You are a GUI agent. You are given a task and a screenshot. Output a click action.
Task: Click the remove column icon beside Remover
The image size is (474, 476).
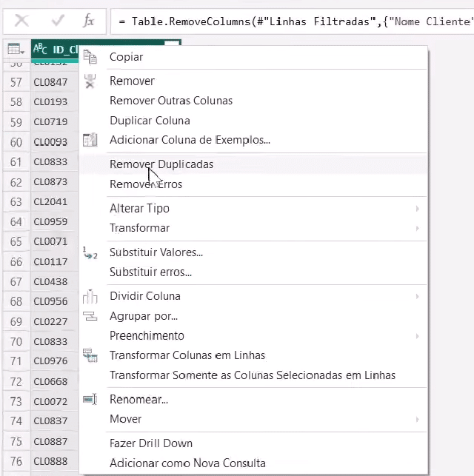pos(90,81)
